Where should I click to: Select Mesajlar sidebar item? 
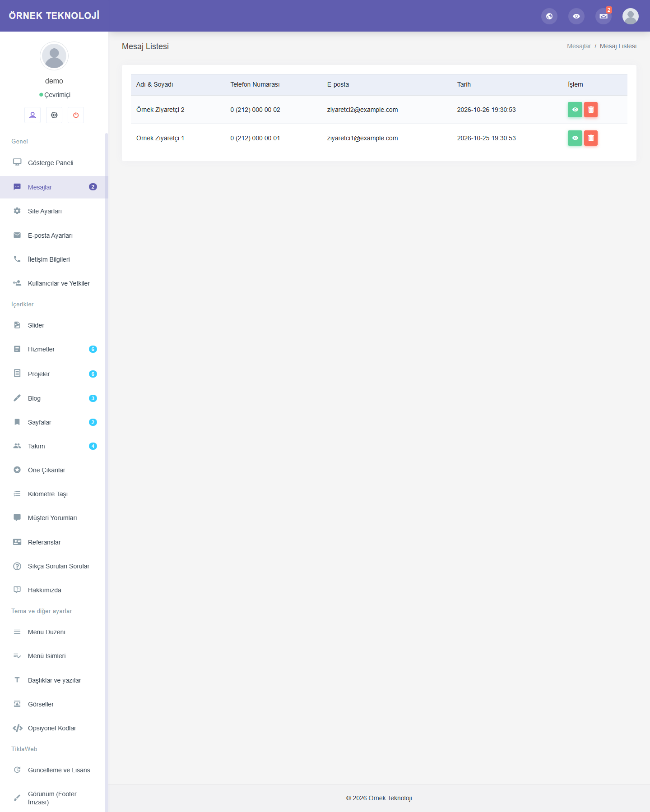coord(54,187)
